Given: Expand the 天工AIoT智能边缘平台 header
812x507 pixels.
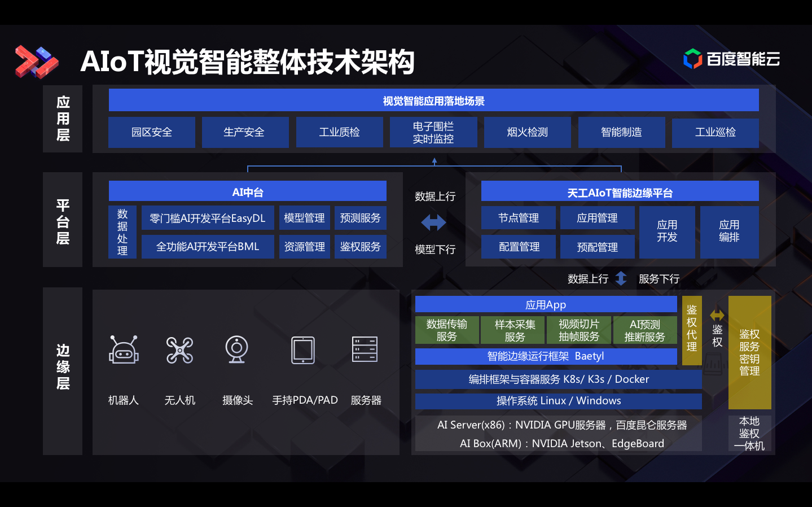Looking at the screenshot, I should click(x=620, y=191).
